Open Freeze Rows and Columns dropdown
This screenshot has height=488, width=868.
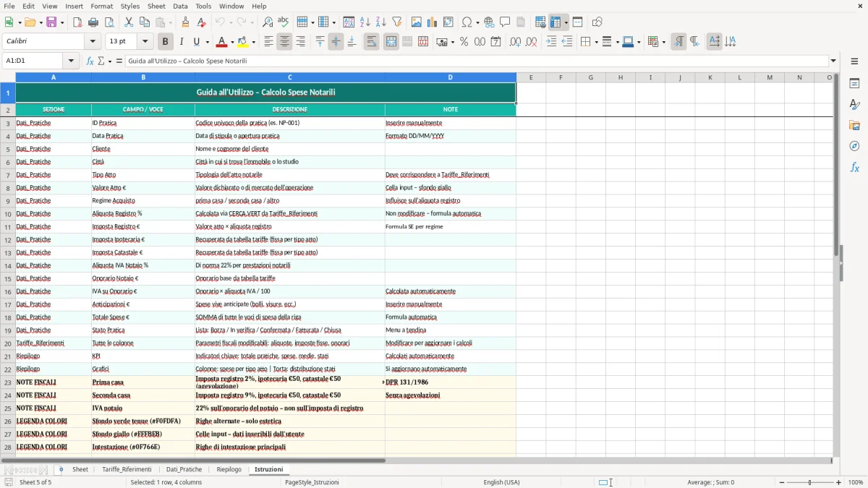tap(566, 22)
